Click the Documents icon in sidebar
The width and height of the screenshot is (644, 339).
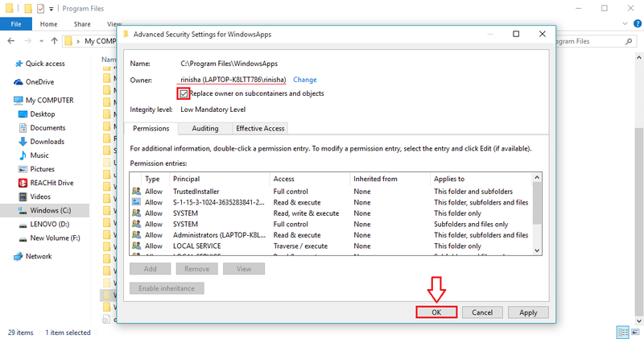23,128
